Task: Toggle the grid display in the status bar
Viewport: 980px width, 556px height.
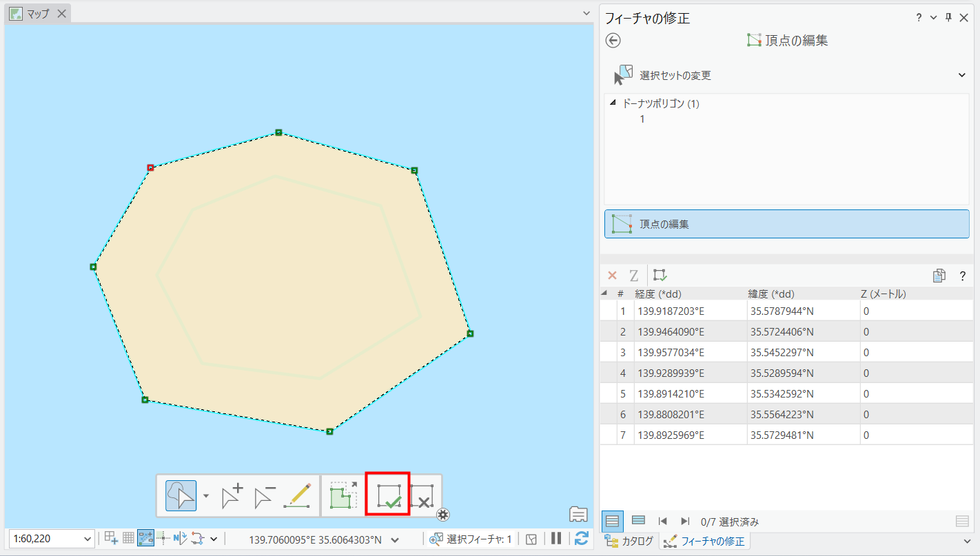Action: pyautogui.click(x=128, y=539)
